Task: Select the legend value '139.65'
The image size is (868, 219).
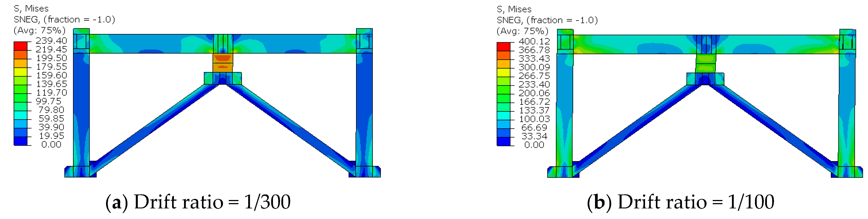Action: (x=52, y=84)
